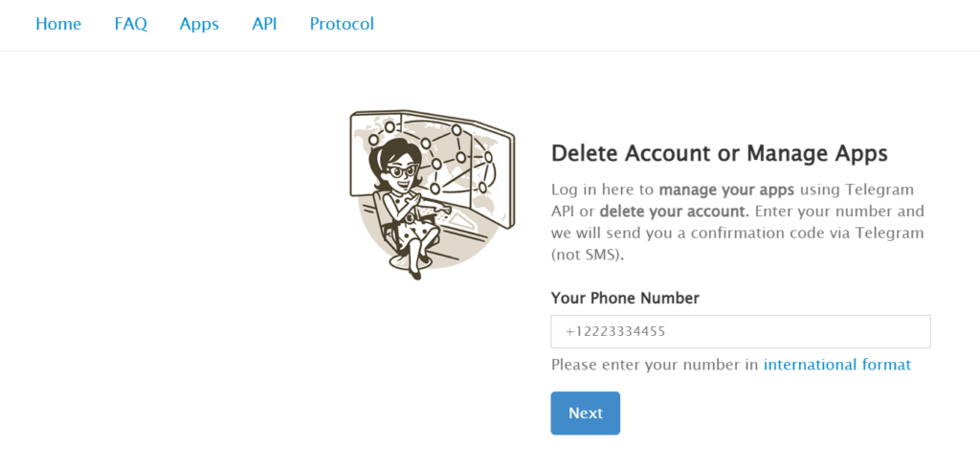Viewport: 980px width, 469px height.
Task: Open the Protocol page link
Action: tap(342, 24)
